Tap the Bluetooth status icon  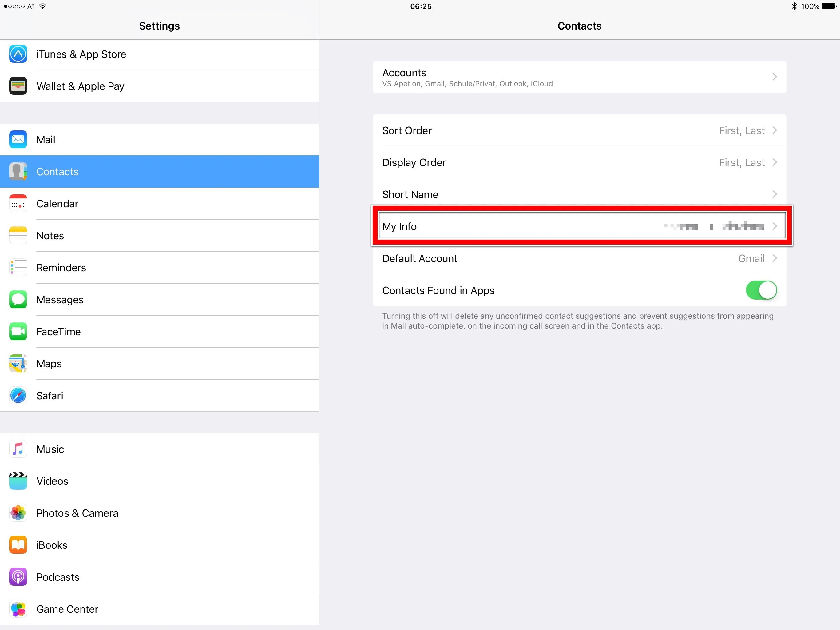coord(794,6)
